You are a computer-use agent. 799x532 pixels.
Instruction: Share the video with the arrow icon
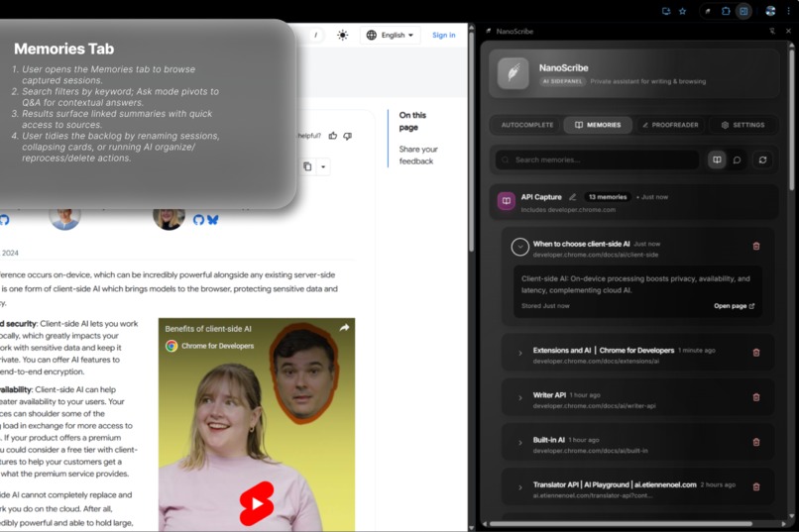click(x=344, y=328)
